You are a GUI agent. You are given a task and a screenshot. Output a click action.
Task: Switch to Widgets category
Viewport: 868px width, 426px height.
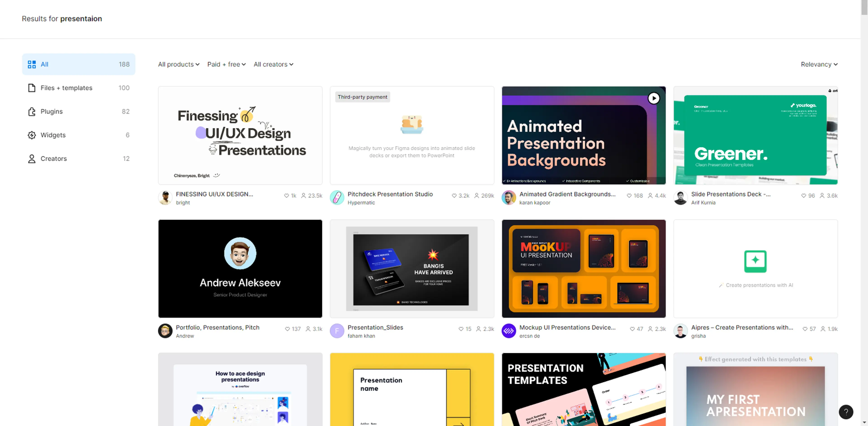tap(78, 135)
